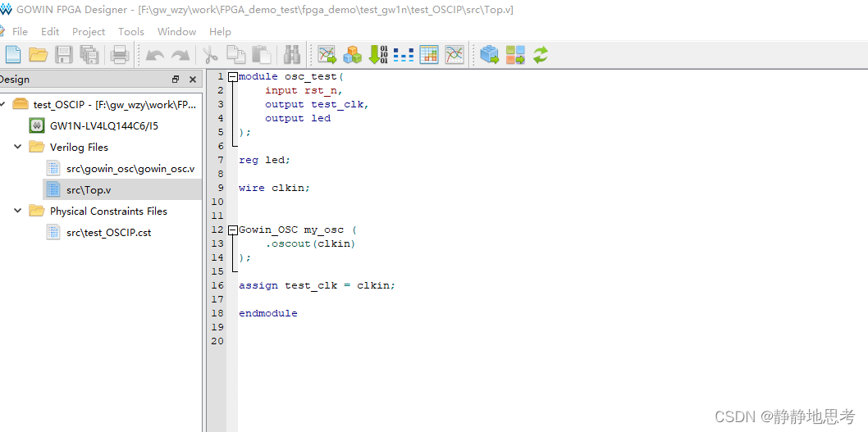
Task: Collapse the Verilog Files folder
Action: pyautogui.click(x=18, y=147)
